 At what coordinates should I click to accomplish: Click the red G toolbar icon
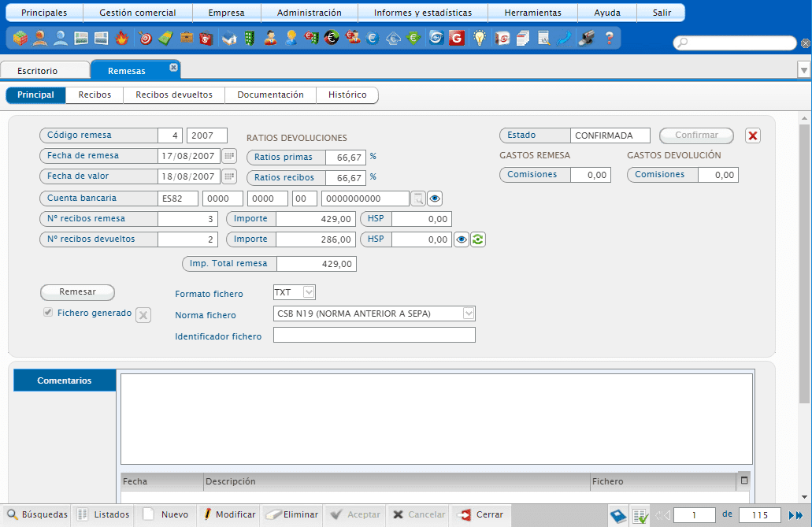(456, 38)
